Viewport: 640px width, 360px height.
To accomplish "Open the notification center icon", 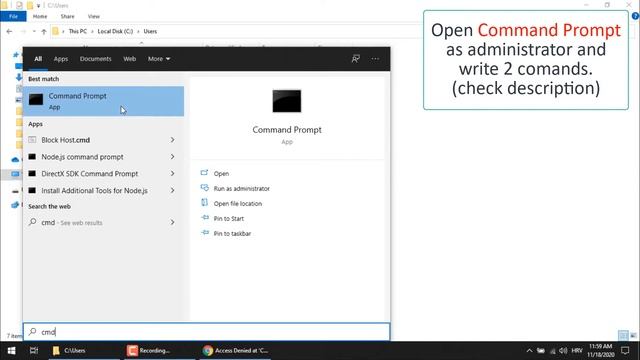I will pyautogui.click(x=625, y=351).
